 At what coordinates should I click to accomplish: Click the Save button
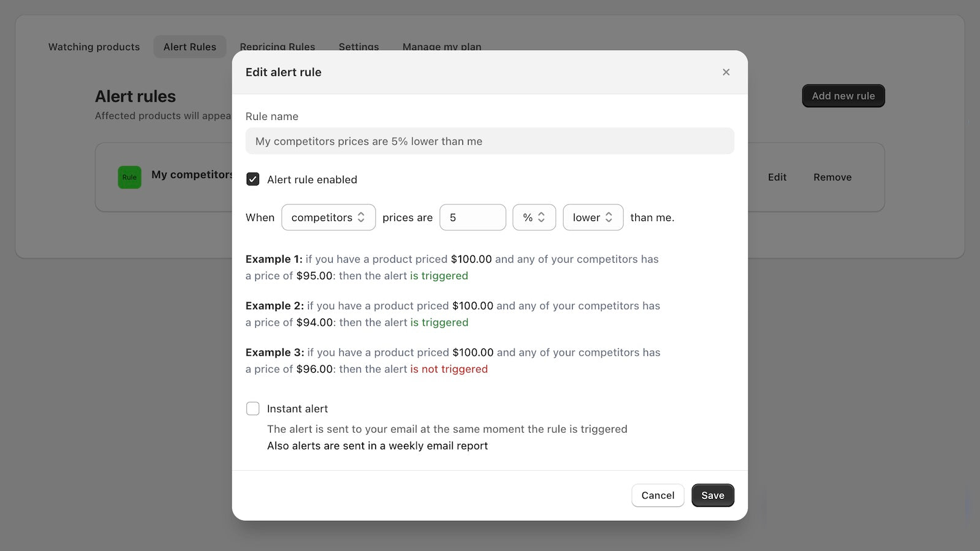712,495
